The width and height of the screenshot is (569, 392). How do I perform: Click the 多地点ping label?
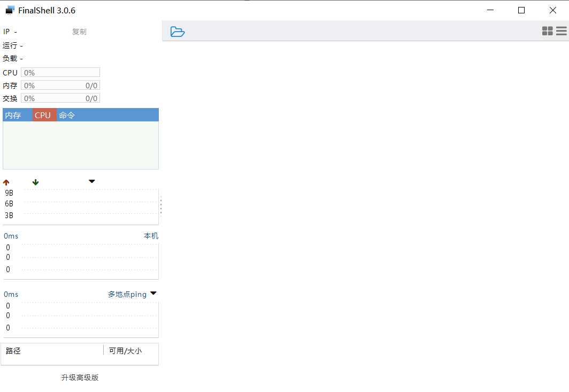coord(127,294)
